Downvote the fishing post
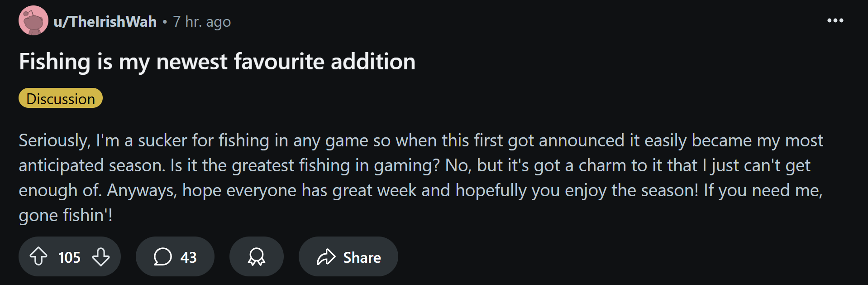The height and width of the screenshot is (285, 868). pyautogui.click(x=100, y=256)
